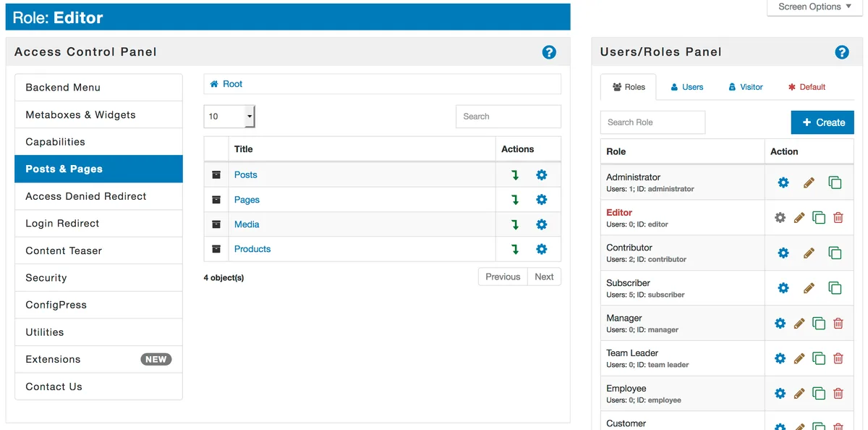Open the Products object link

tap(252, 249)
